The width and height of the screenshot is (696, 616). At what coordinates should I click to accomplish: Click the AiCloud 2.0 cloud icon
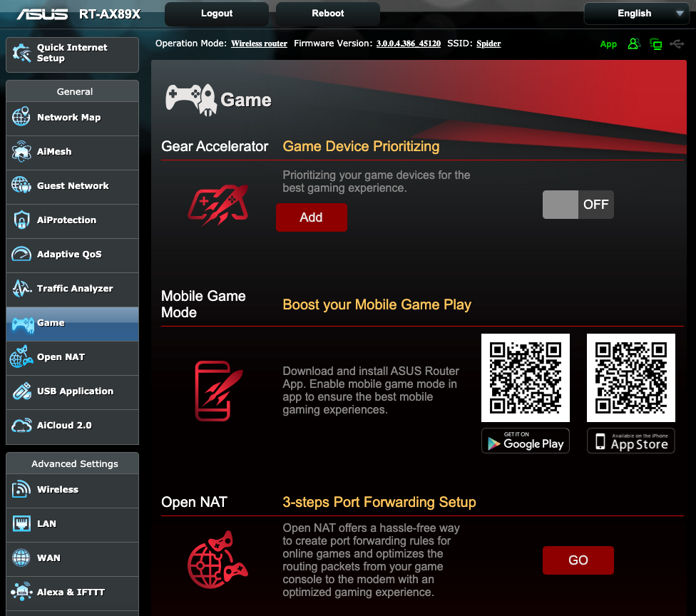click(21, 425)
